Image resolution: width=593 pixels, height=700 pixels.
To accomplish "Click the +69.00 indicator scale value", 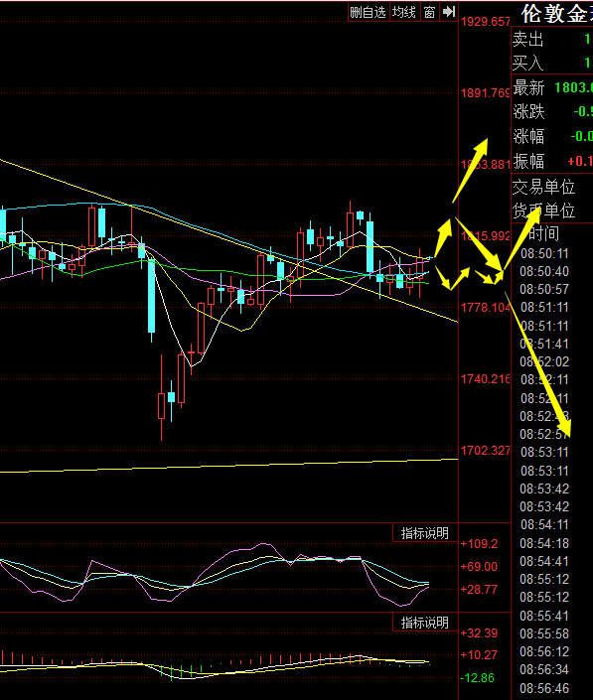I will point(479,567).
